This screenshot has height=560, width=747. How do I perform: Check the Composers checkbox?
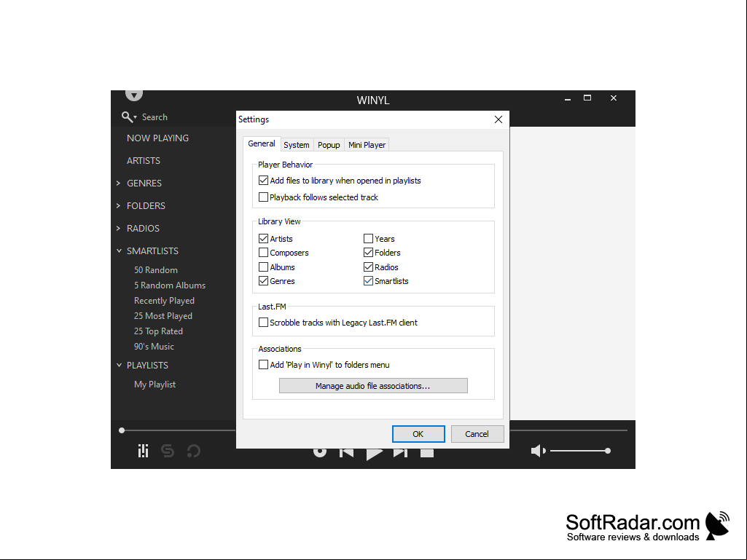click(x=263, y=253)
